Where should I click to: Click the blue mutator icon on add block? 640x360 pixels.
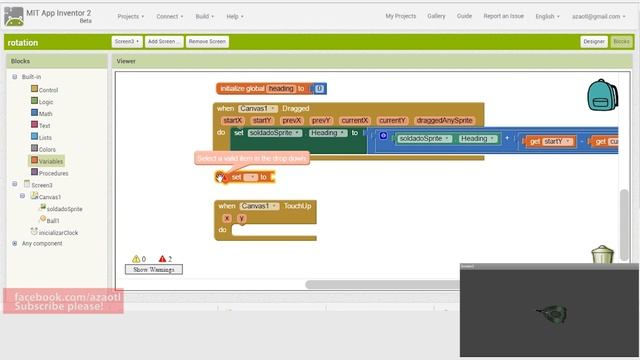point(383,136)
